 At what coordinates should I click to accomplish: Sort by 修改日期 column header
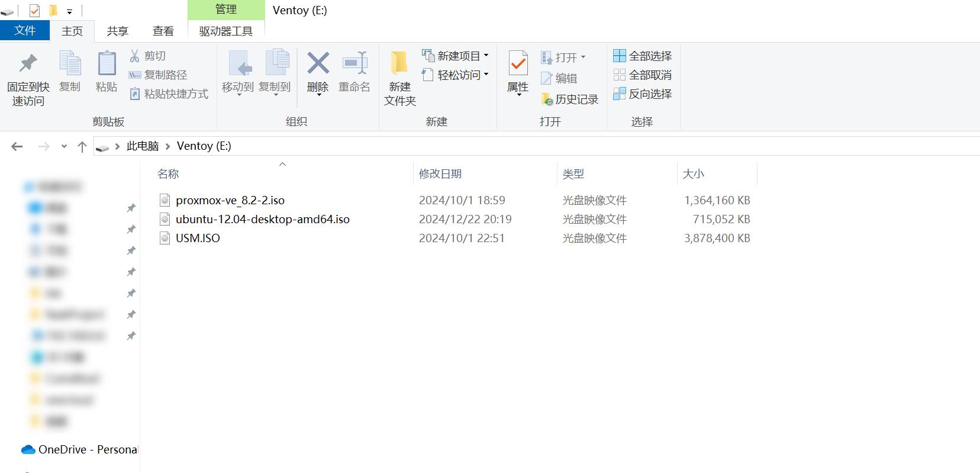(x=440, y=173)
